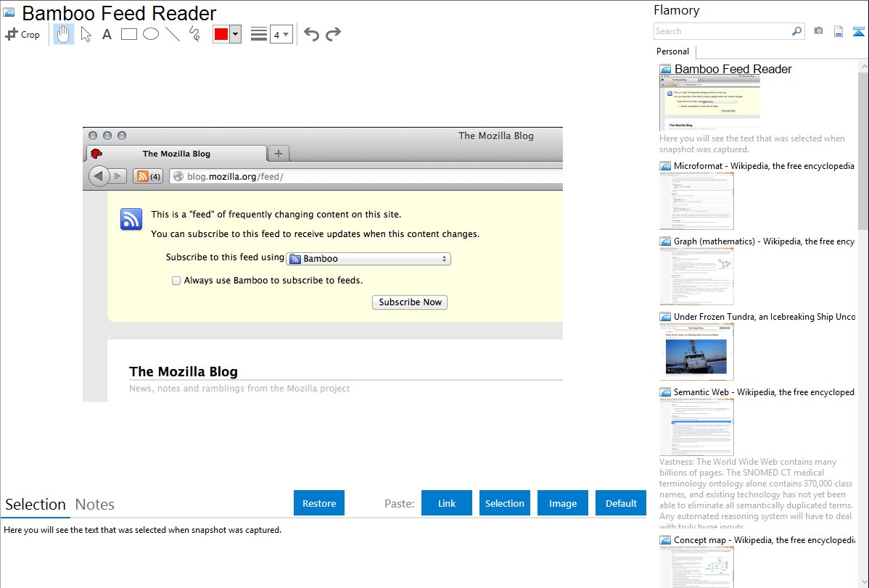
Task: Click the Bamboo Feed Reader list title
Action: coord(733,69)
